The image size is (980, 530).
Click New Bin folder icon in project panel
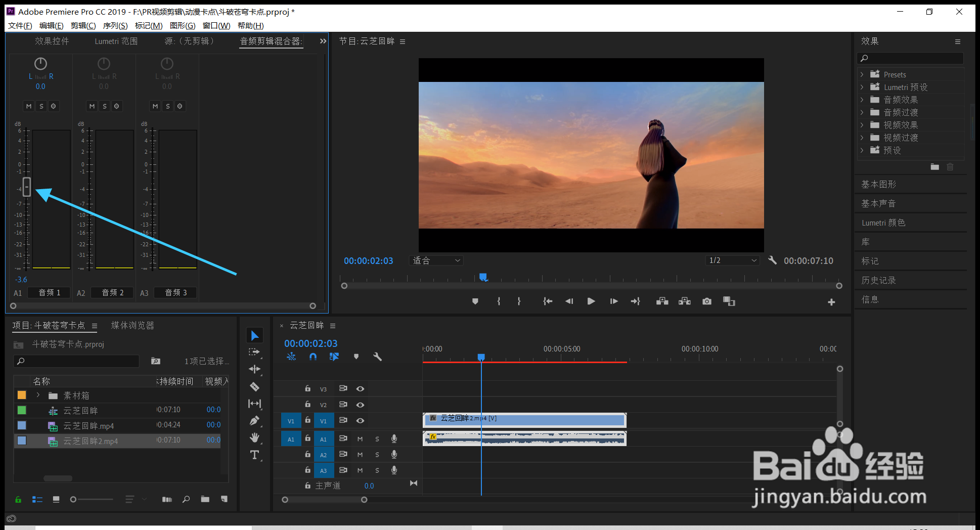point(205,499)
